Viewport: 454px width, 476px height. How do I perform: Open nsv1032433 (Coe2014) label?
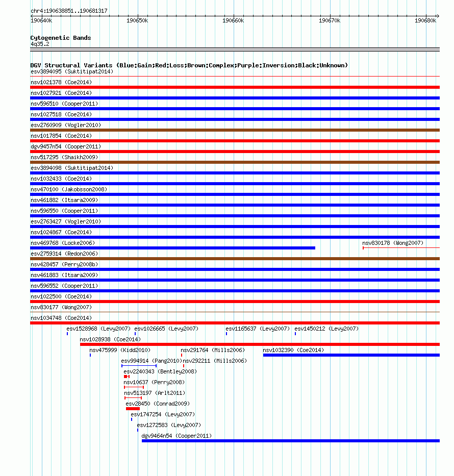click(61, 179)
